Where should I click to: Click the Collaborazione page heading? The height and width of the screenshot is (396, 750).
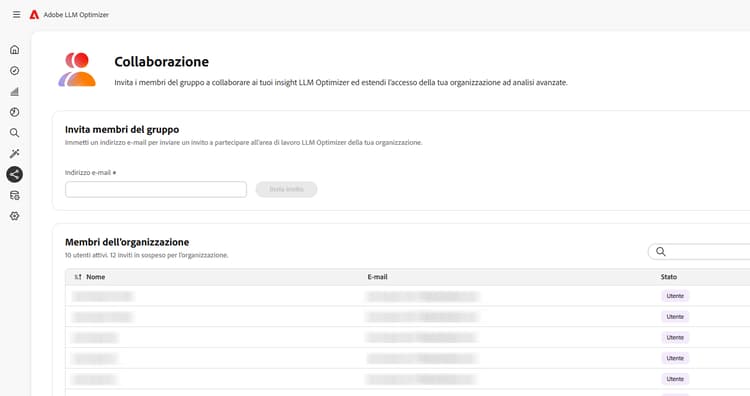tap(161, 62)
